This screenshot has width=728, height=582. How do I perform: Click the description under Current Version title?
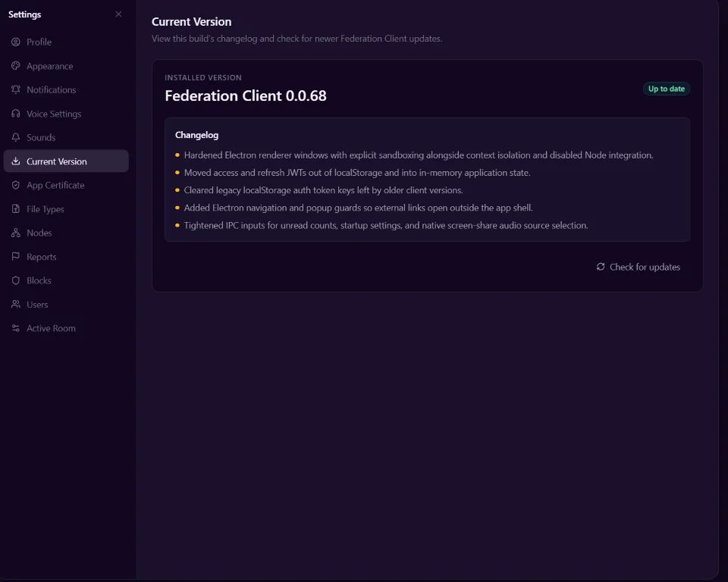coord(297,39)
